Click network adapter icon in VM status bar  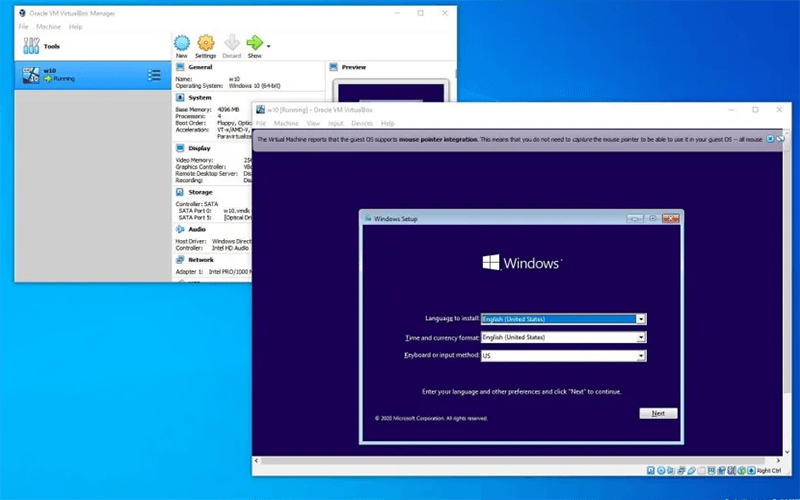(x=681, y=470)
